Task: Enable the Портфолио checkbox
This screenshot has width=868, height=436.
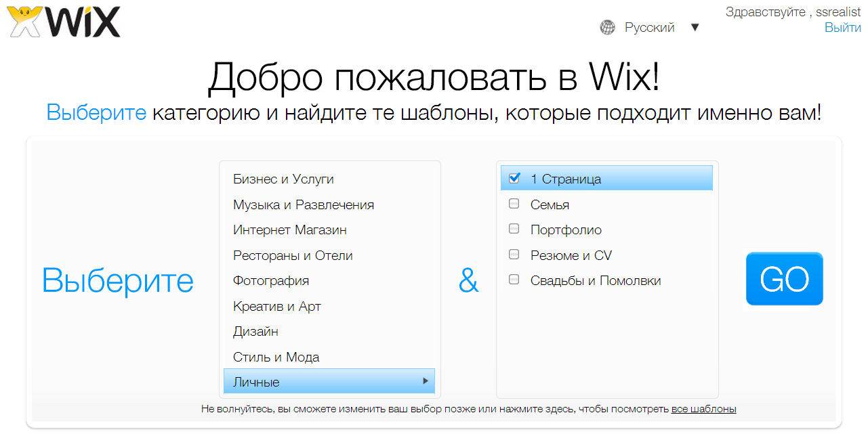Action: [x=514, y=229]
